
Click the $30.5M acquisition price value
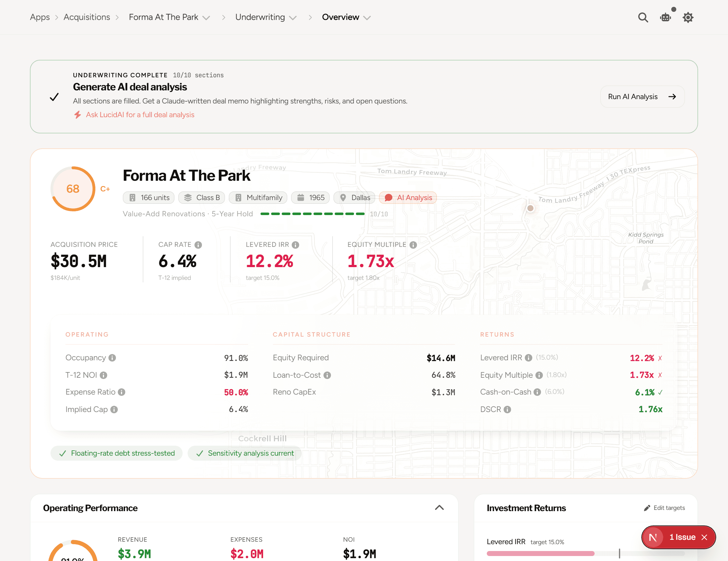79,261
